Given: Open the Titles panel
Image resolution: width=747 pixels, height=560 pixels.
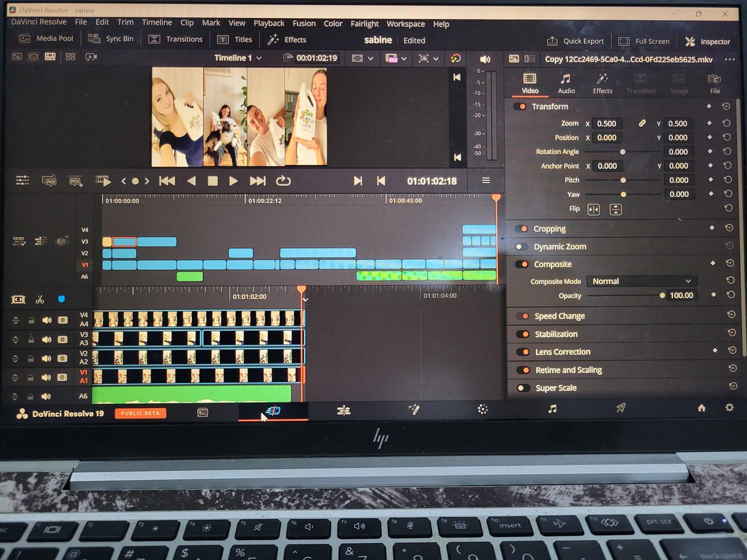Looking at the screenshot, I should click(235, 39).
